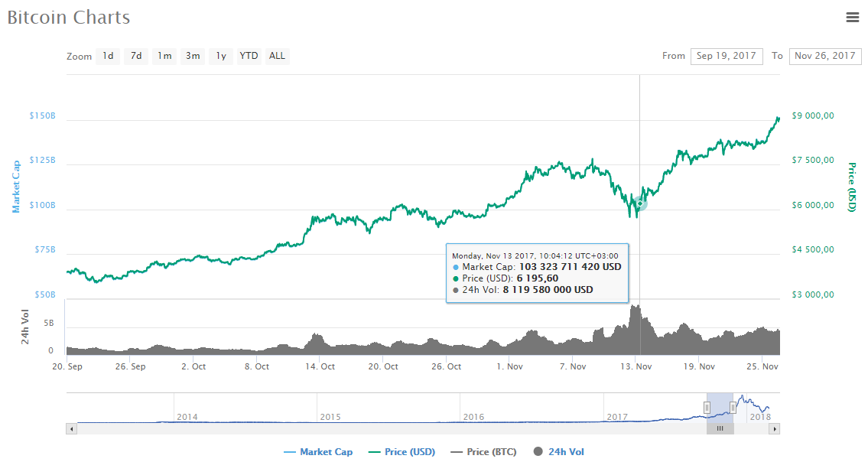Click the navigator scrollbar right arrow
This screenshot has width=868, height=462.
tap(775, 429)
